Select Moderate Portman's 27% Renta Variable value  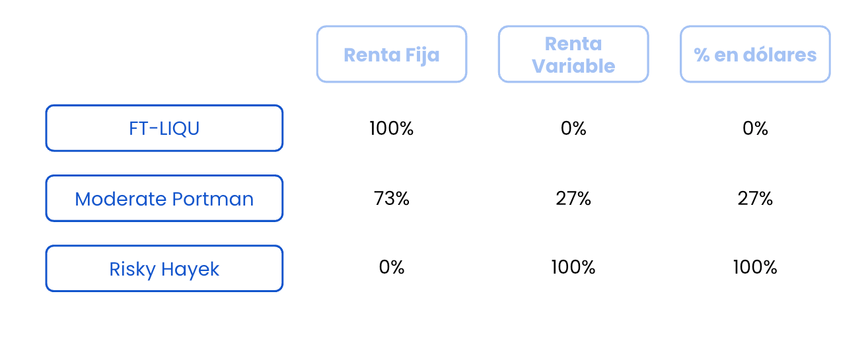(x=573, y=198)
